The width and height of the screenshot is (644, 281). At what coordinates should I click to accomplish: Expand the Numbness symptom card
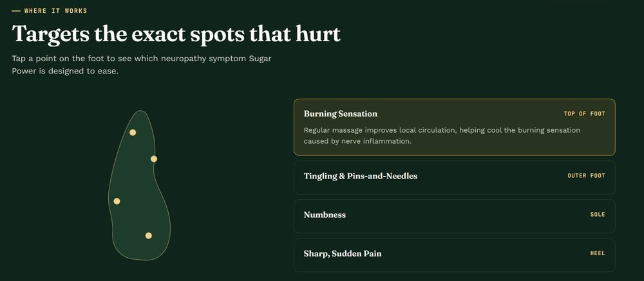[454, 216]
